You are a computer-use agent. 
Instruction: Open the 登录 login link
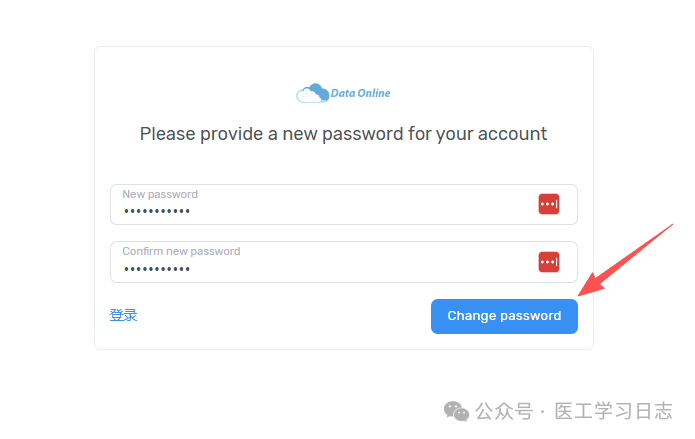123,315
